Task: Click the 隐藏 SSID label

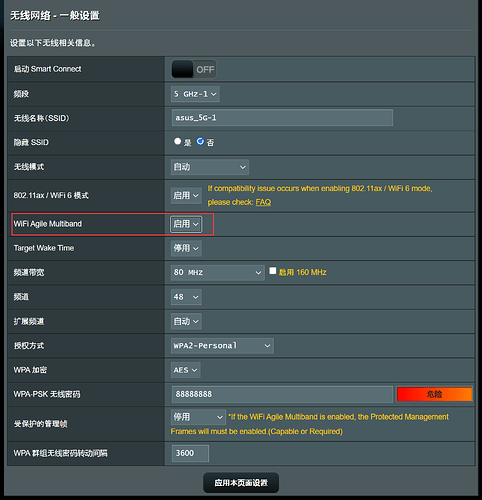Action: (31, 143)
